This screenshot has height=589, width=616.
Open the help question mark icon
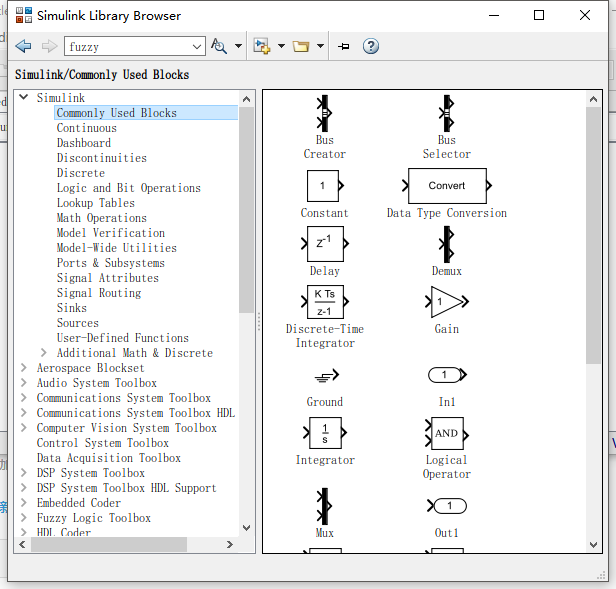tap(370, 46)
